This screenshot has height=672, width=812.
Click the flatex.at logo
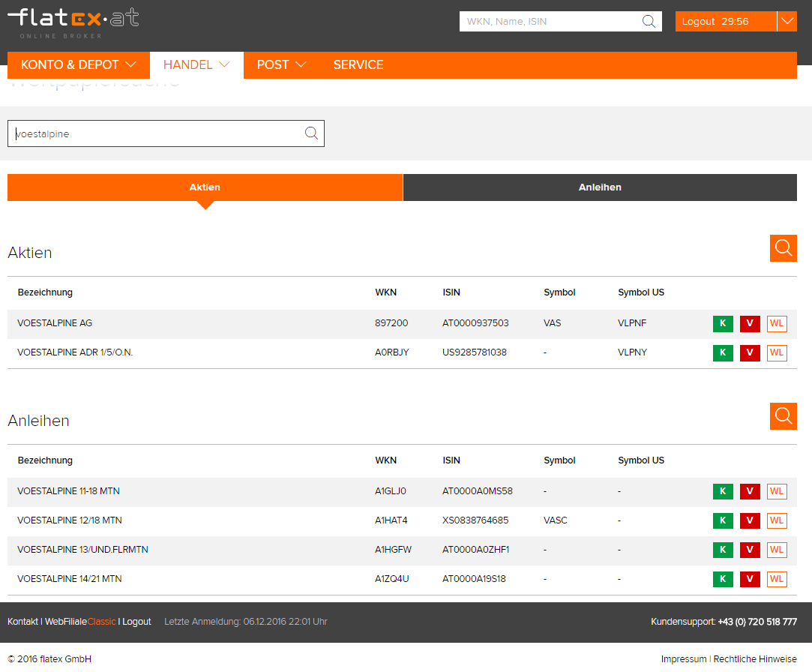click(x=73, y=23)
